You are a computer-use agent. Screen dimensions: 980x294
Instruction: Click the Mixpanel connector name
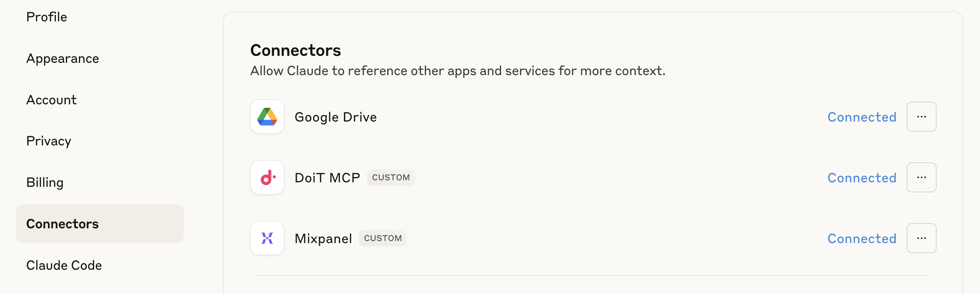[x=323, y=239]
